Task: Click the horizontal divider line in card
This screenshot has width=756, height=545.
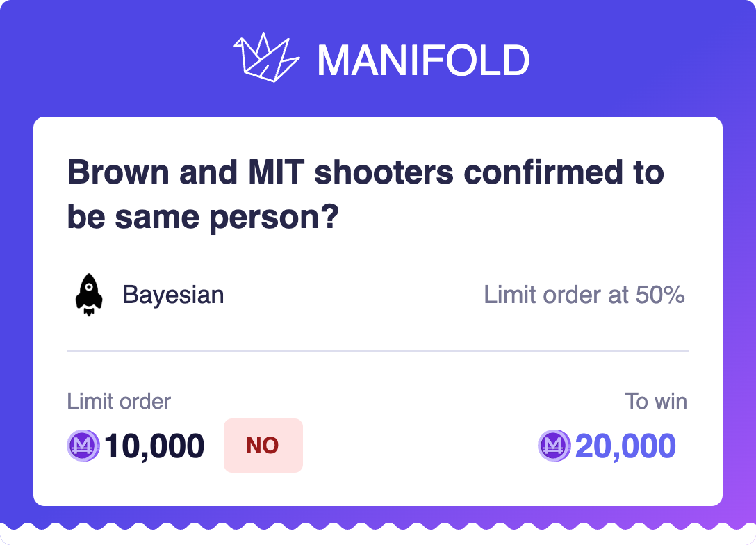Action: click(378, 351)
